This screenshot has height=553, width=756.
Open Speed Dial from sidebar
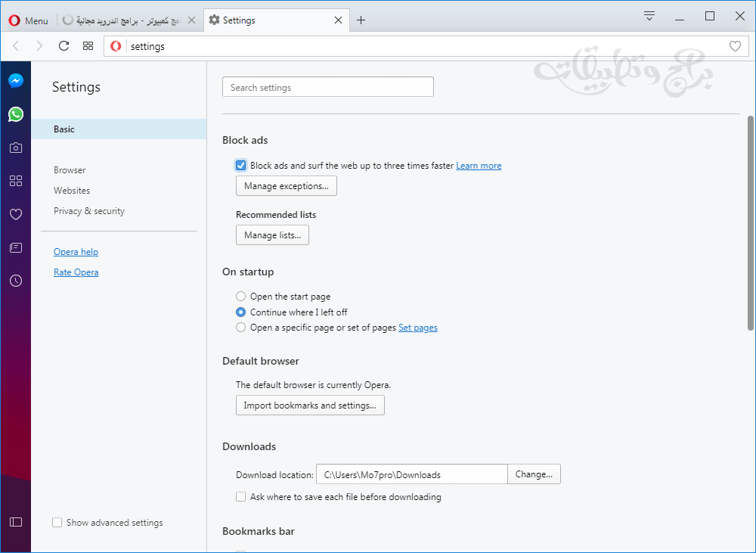[x=16, y=181]
